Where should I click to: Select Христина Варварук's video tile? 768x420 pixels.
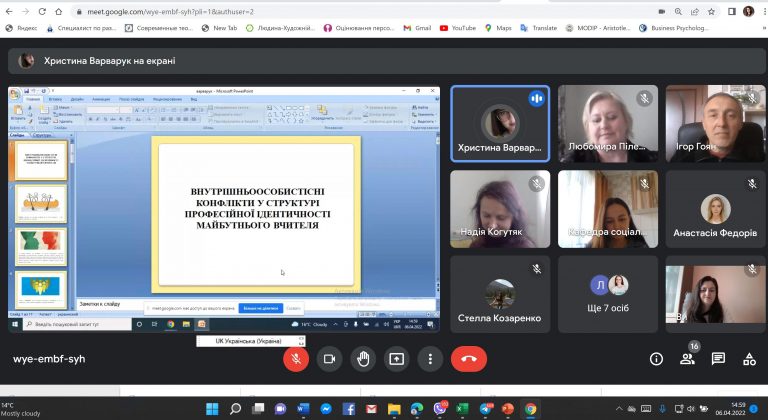tap(500, 123)
